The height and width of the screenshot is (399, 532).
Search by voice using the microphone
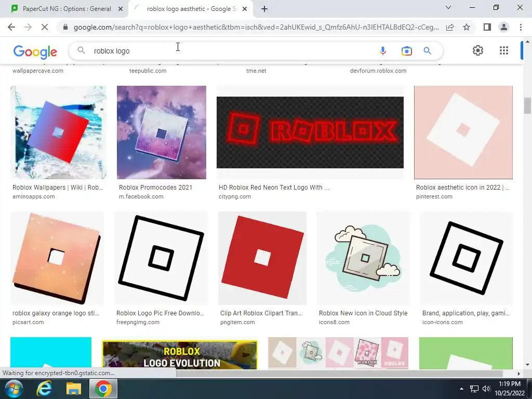click(383, 51)
